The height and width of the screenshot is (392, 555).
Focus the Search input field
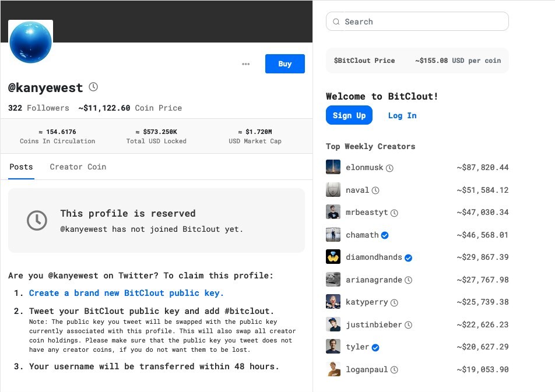coord(423,22)
